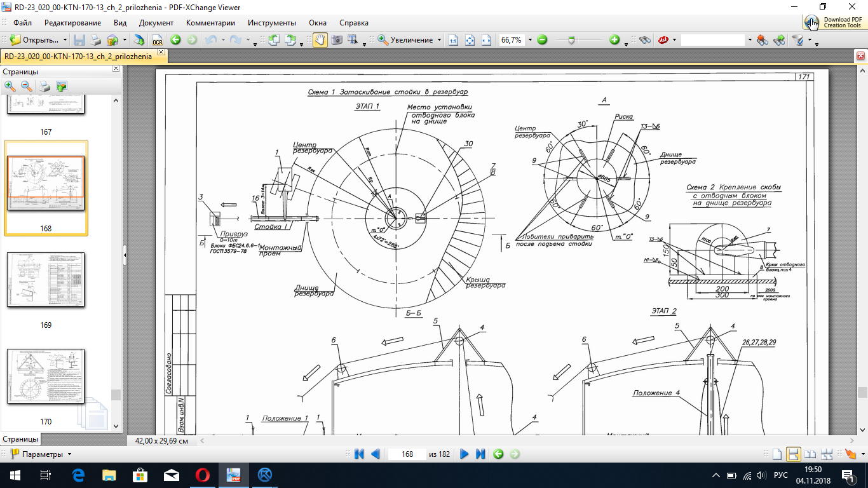Activate the Snapshot camera tool
The image size is (868, 488).
(337, 40)
